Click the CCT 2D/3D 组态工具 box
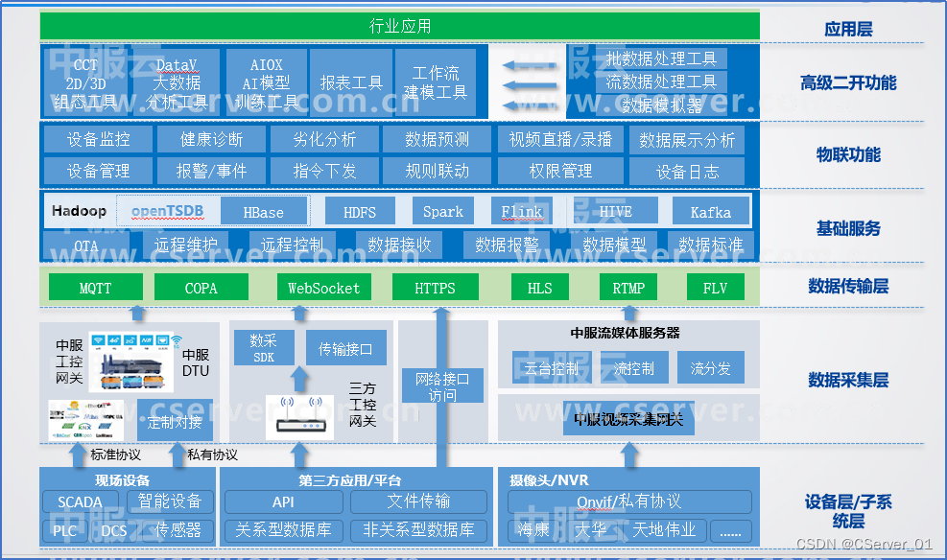 click(85, 82)
